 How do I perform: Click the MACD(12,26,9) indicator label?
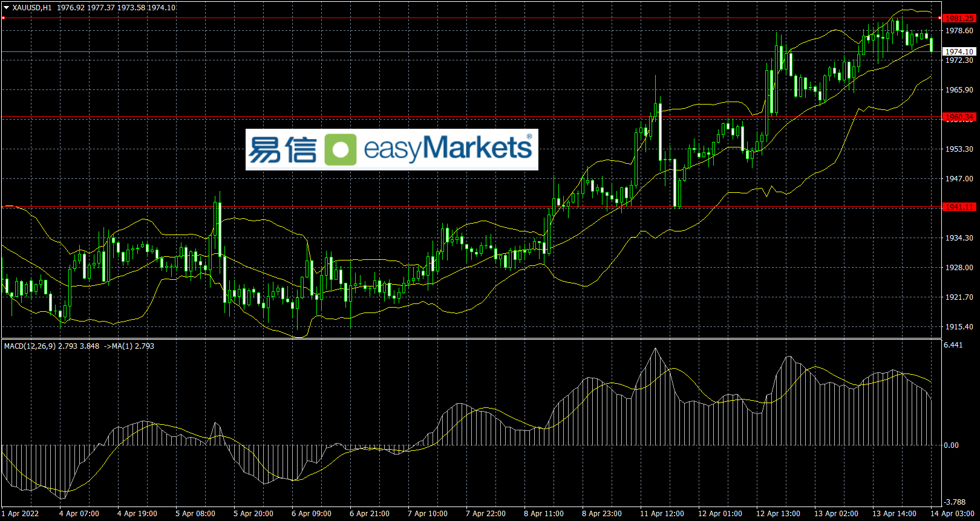(30, 346)
